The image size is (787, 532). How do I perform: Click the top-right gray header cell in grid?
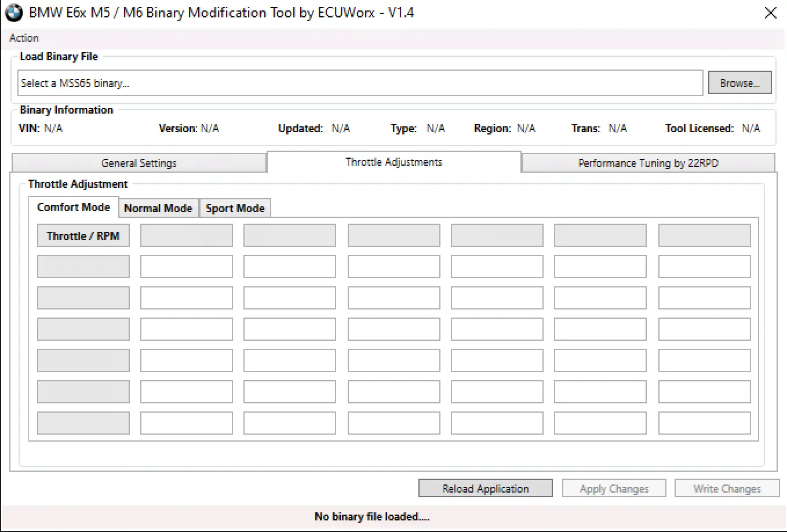704,236
